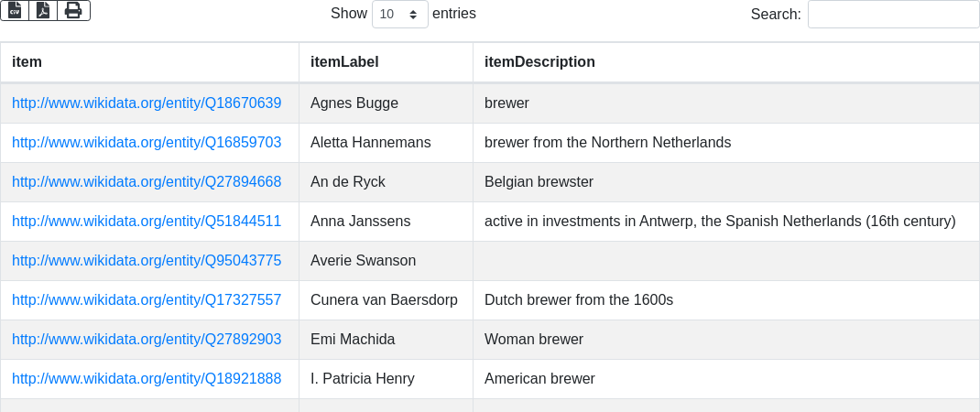Focus the Search input field
Image resolution: width=980 pixels, height=412 pixels.
[893, 15]
